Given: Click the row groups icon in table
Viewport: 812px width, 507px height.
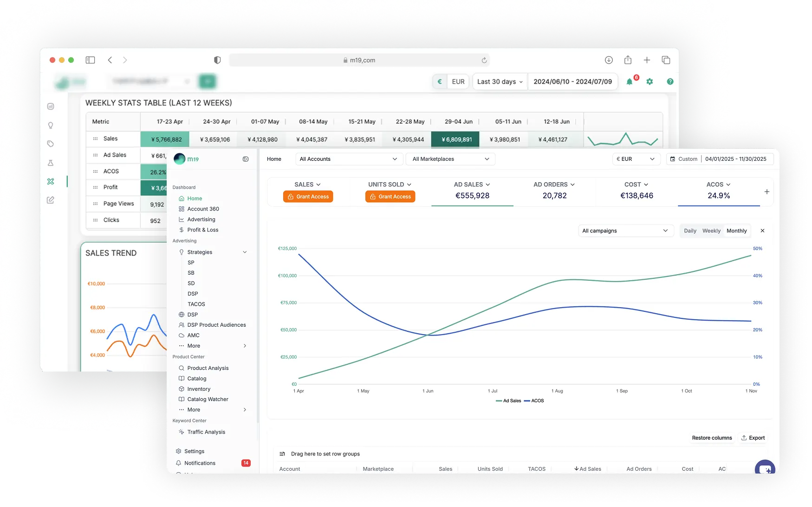Looking at the screenshot, I should [282, 454].
